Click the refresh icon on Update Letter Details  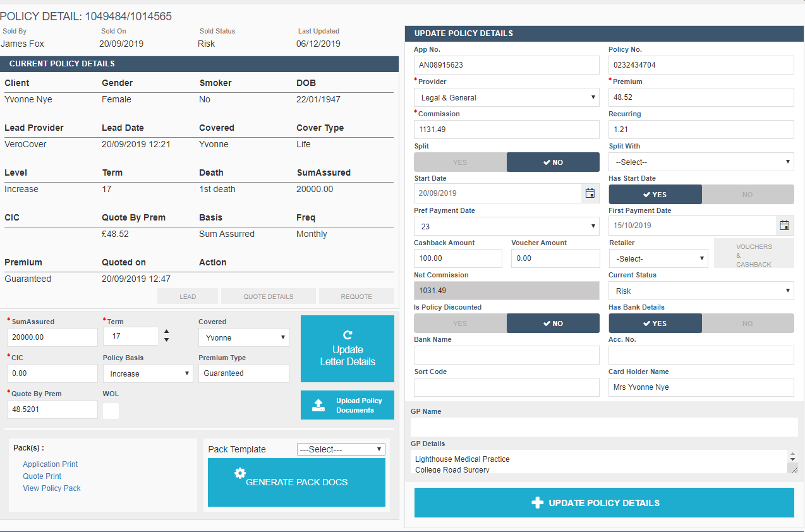347,335
